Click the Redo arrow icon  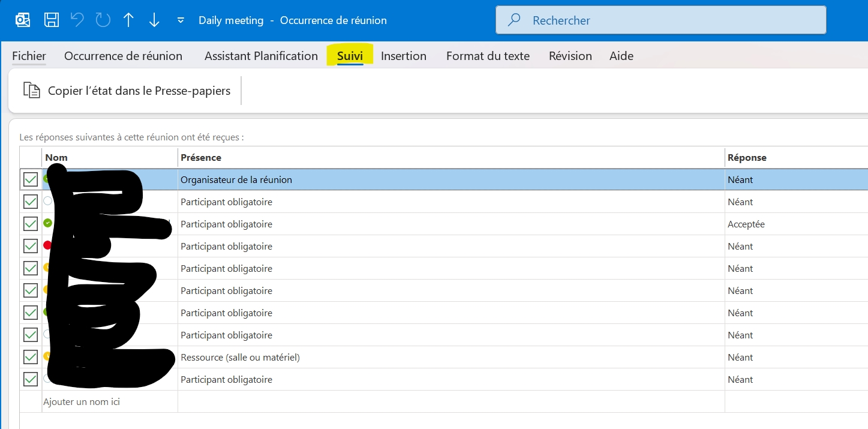[x=103, y=20]
